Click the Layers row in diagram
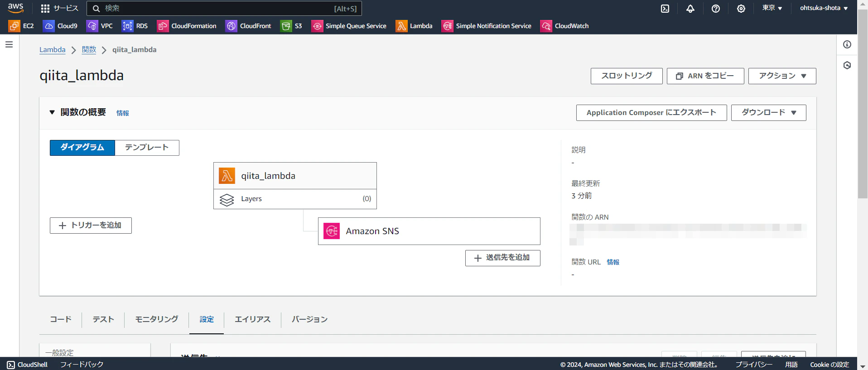The width and height of the screenshot is (868, 370). point(295,199)
